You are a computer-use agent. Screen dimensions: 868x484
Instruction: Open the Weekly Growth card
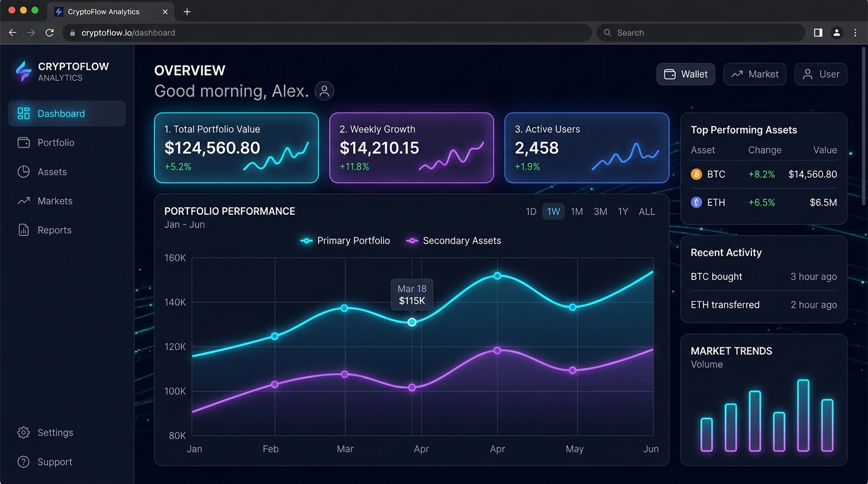pyautogui.click(x=411, y=148)
